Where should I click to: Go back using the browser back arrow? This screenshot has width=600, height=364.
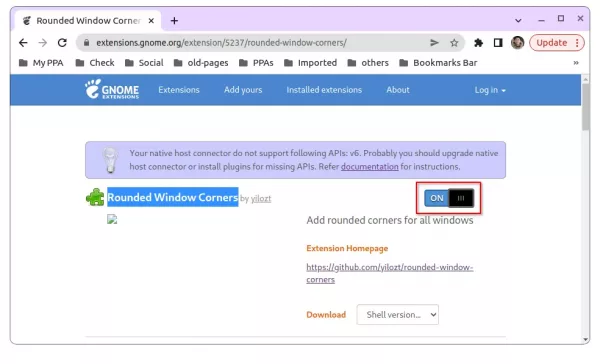[x=23, y=43]
